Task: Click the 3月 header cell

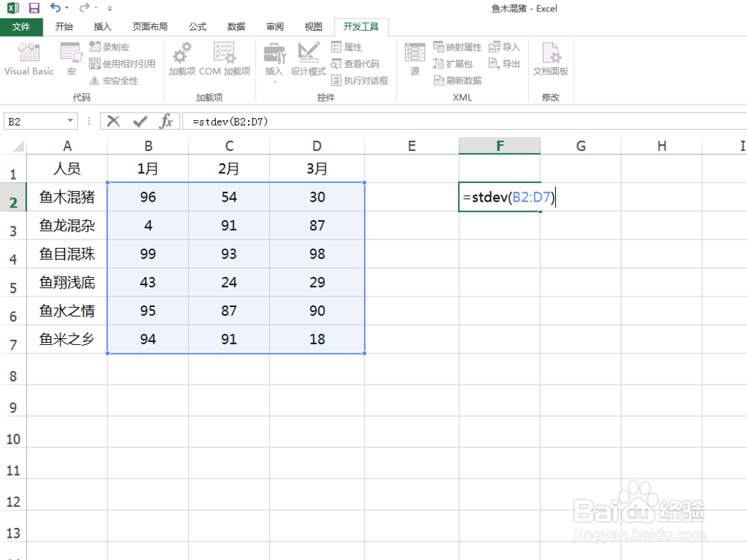Action: click(x=317, y=169)
